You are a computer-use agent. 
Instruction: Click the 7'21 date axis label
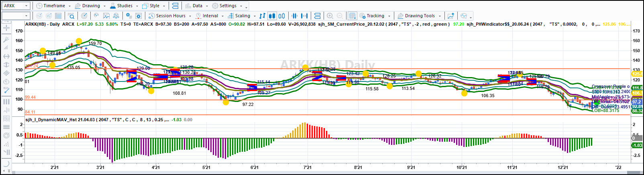[308, 167]
